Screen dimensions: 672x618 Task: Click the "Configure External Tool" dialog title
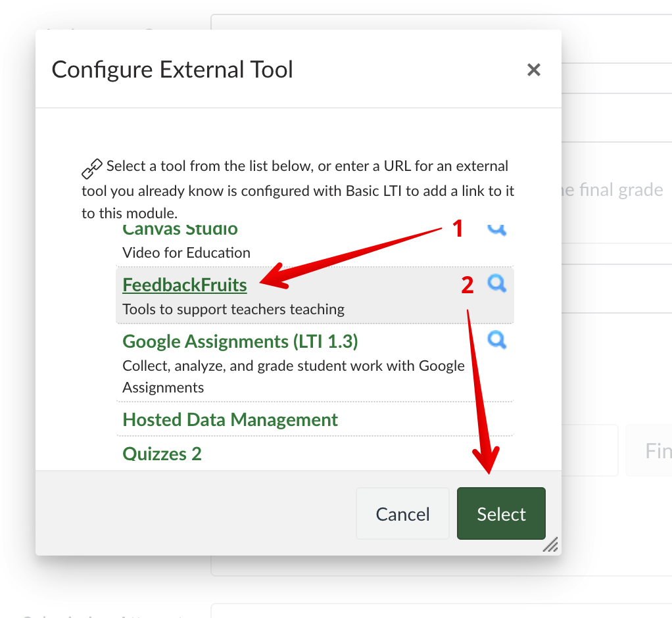pyautogui.click(x=172, y=70)
